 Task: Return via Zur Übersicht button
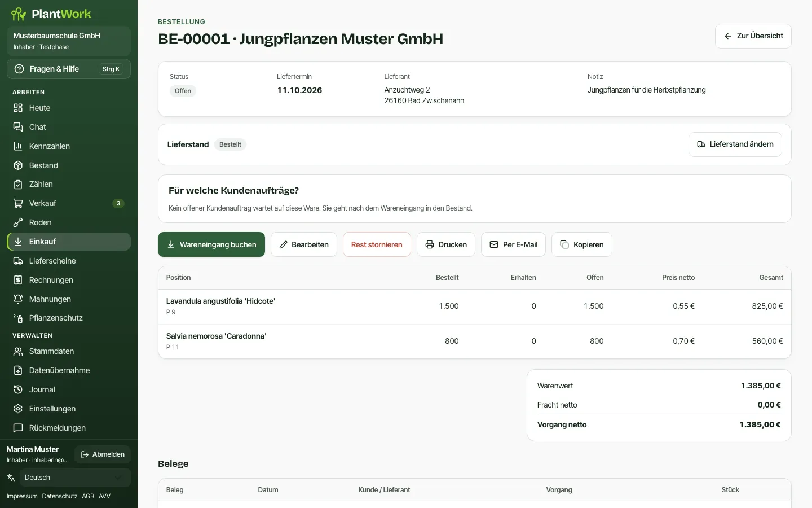753,36
